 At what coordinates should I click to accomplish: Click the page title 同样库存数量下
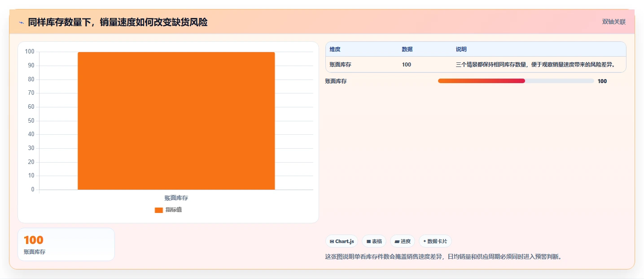118,22
